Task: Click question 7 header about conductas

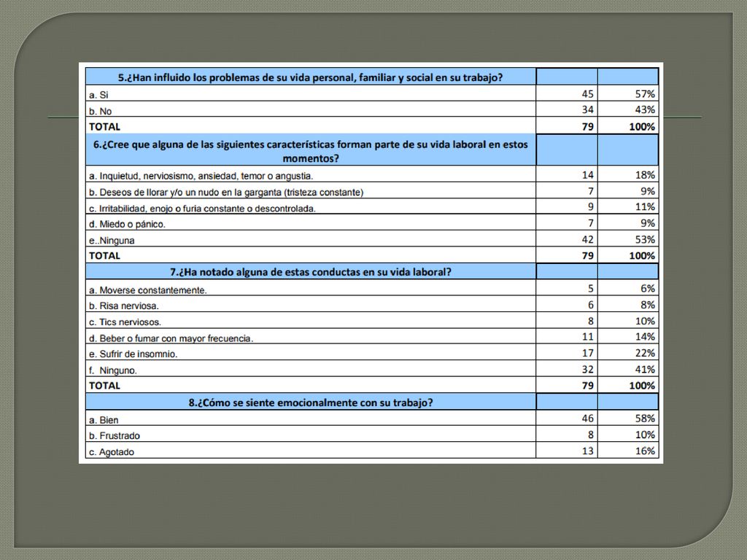Action: [311, 272]
